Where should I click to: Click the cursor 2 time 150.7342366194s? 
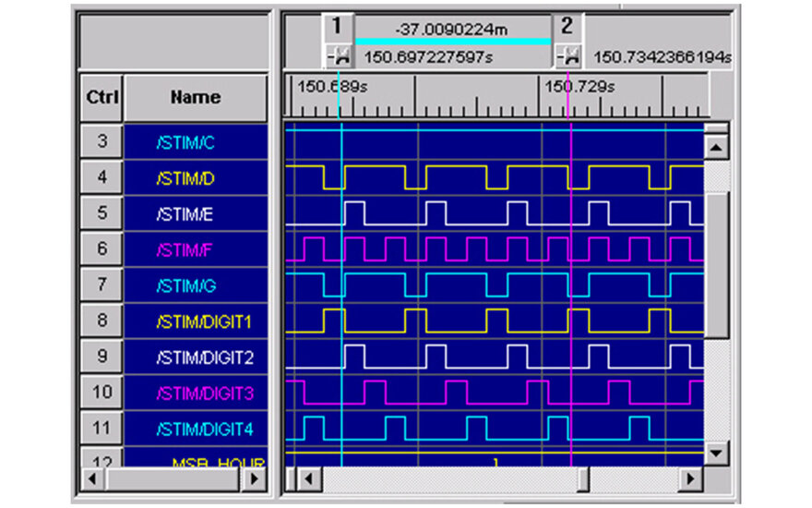click(x=663, y=57)
